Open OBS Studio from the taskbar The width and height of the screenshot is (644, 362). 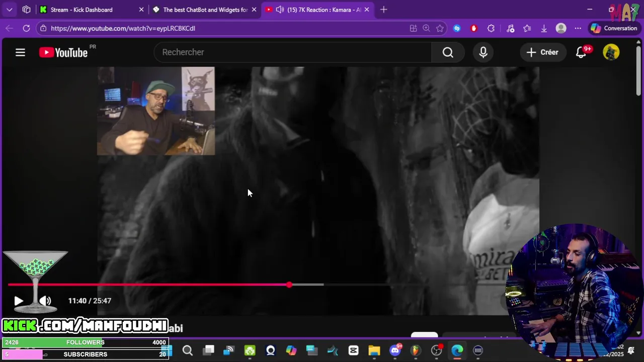[x=437, y=350]
